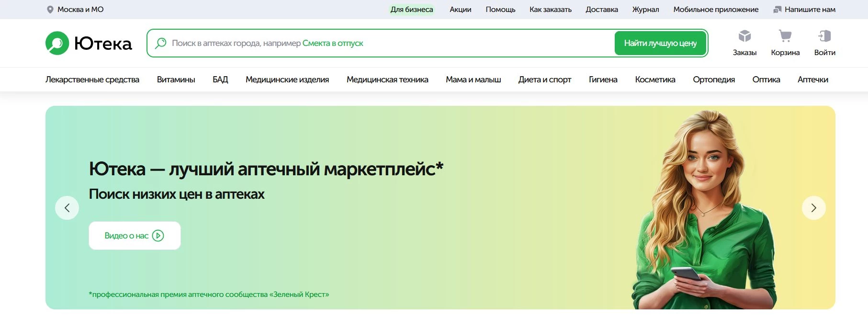Screen dimensions: 868x318
Task: Open Косметика category
Action: click(x=655, y=79)
